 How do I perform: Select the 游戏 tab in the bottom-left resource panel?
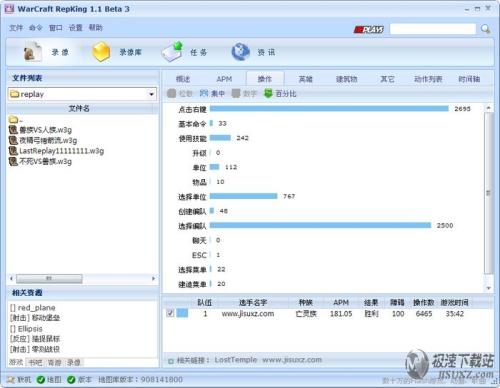[16, 362]
